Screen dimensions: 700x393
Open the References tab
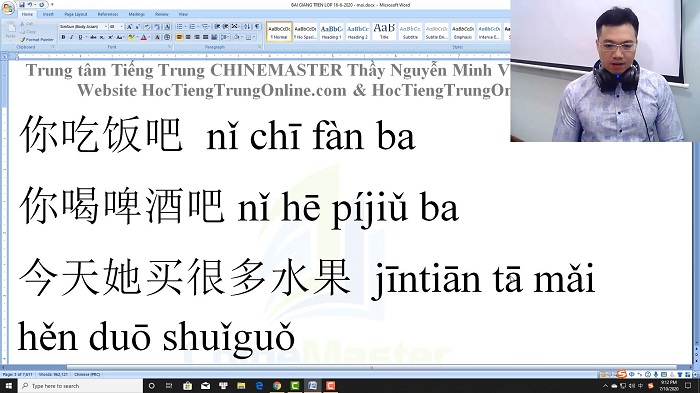[108, 14]
